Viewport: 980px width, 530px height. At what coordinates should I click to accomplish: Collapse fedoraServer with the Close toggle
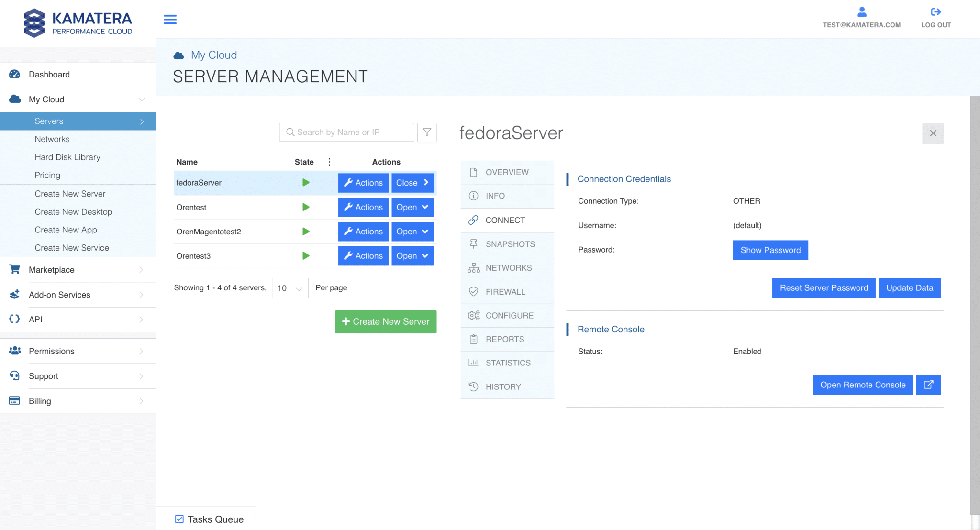pos(412,183)
